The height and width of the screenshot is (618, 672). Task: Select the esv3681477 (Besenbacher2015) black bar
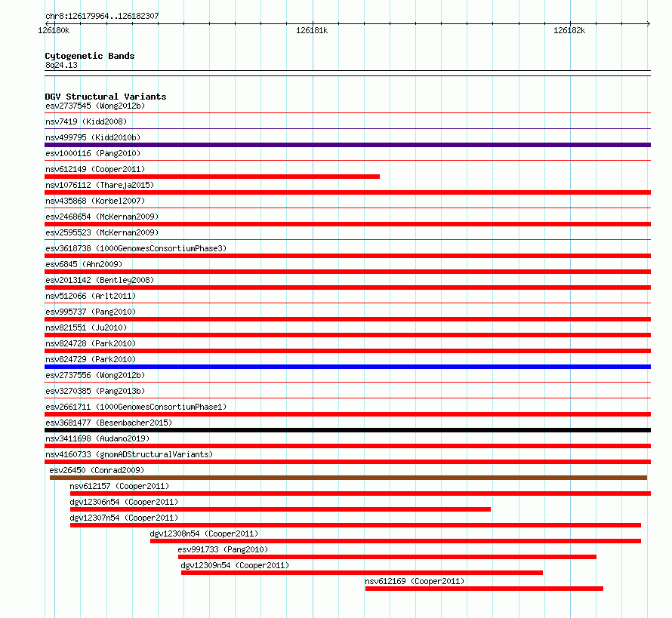[347, 430]
